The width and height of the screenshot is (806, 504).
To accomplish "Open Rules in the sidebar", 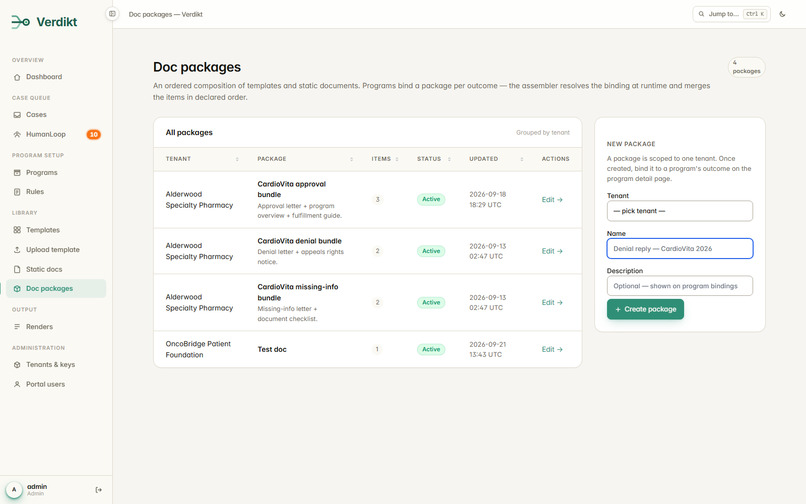I will coord(56,192).
